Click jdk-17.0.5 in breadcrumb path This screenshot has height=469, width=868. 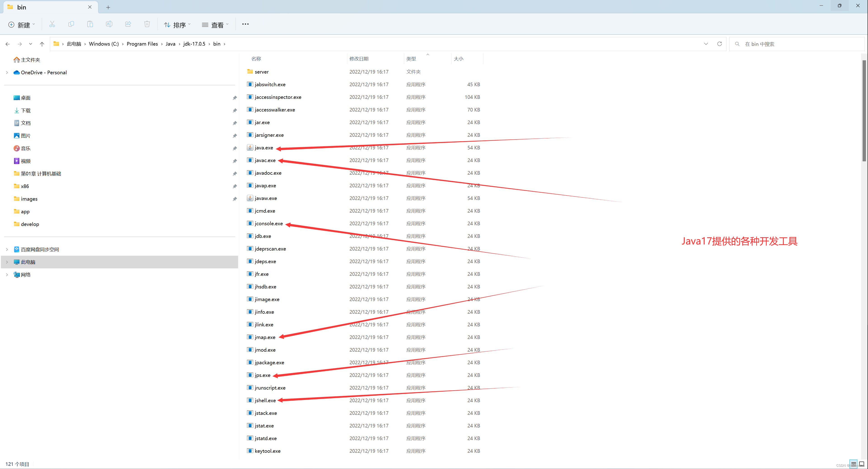coord(194,44)
